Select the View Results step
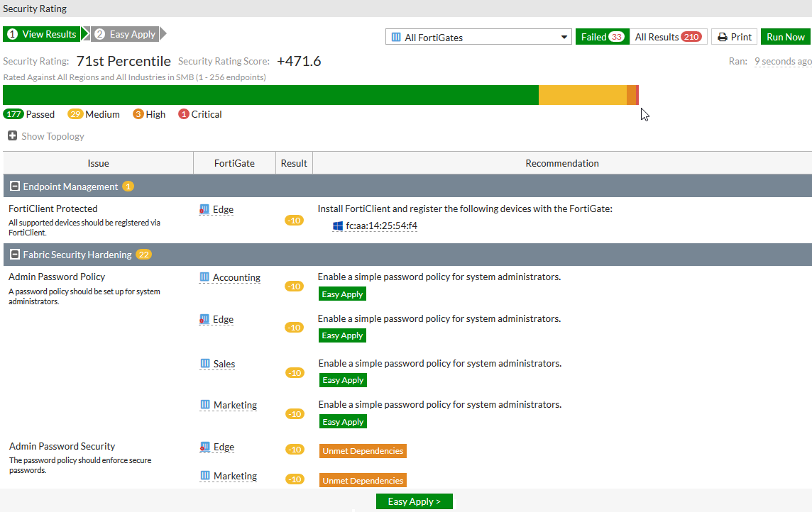The height and width of the screenshot is (512, 812). 42,34
